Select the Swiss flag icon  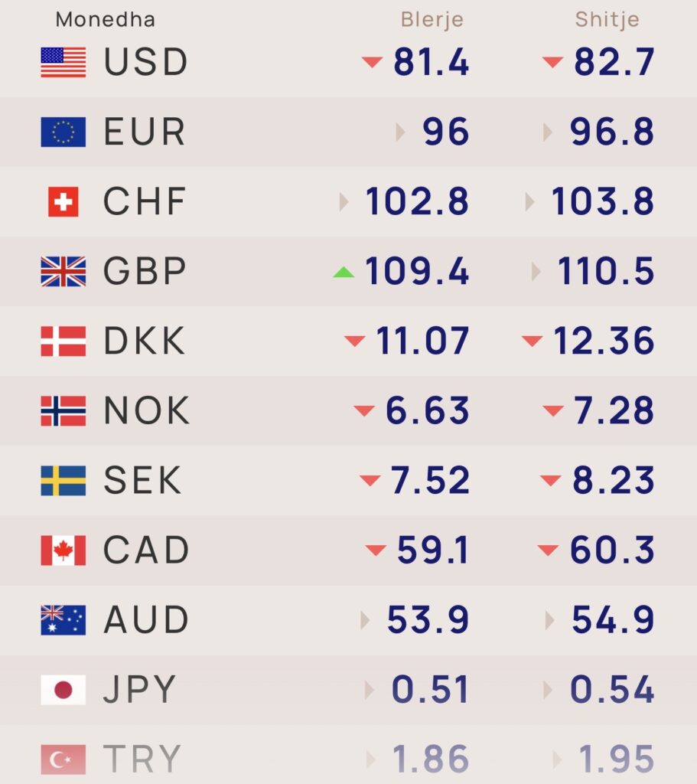point(64,202)
